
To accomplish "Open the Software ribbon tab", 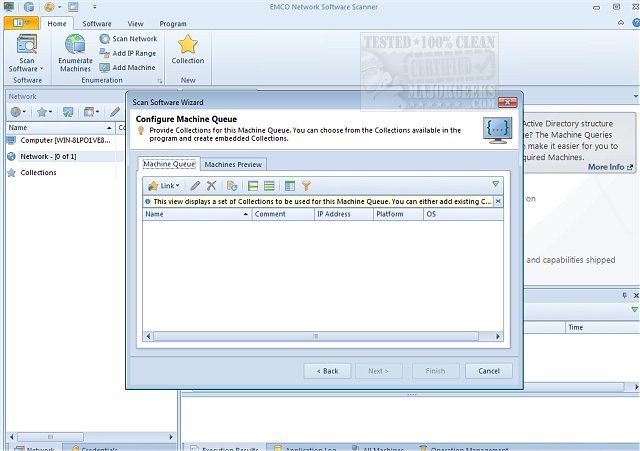I will pos(97,24).
